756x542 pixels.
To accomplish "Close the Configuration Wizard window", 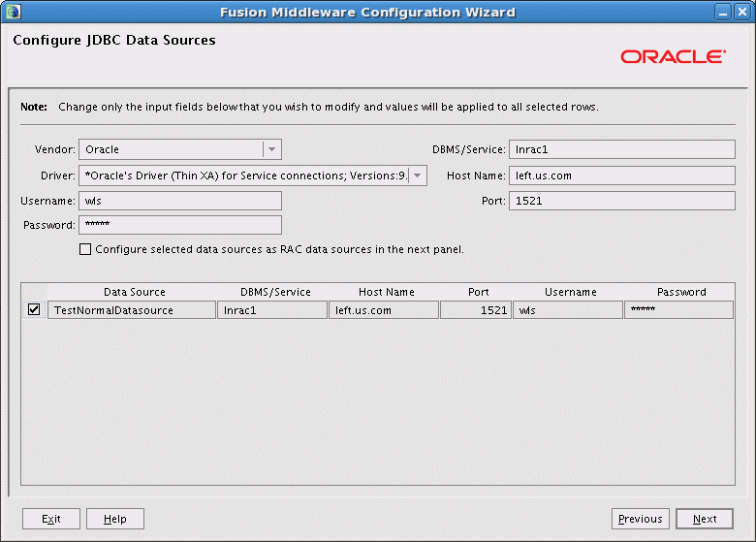I will click(x=741, y=12).
